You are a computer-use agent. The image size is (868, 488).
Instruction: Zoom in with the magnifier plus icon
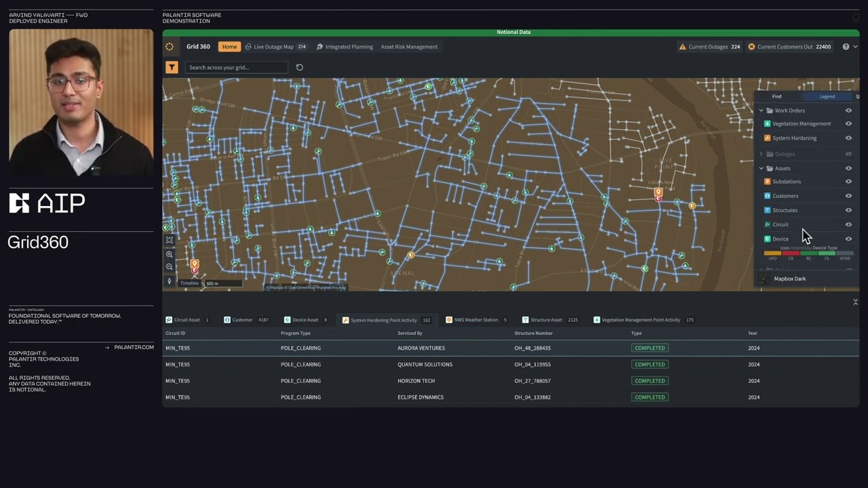coord(170,254)
